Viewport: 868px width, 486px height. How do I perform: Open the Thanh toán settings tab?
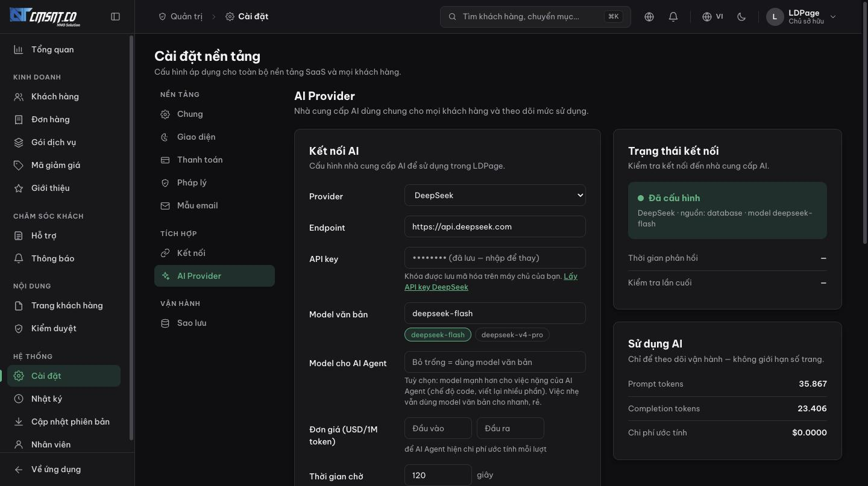click(215, 160)
